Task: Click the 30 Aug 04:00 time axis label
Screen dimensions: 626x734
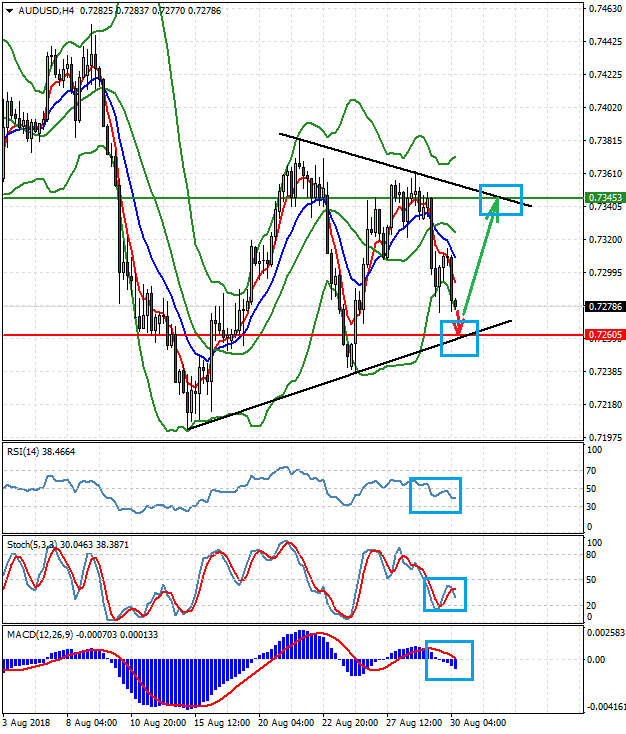Action: click(478, 722)
